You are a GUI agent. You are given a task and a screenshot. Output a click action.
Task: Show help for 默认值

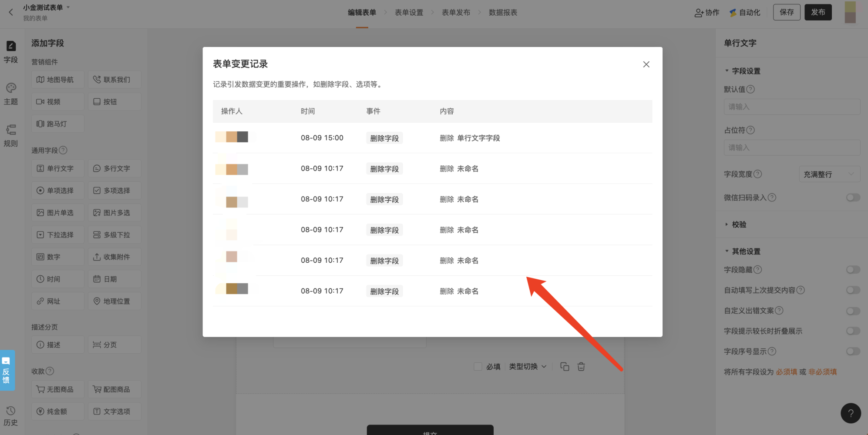coord(750,89)
